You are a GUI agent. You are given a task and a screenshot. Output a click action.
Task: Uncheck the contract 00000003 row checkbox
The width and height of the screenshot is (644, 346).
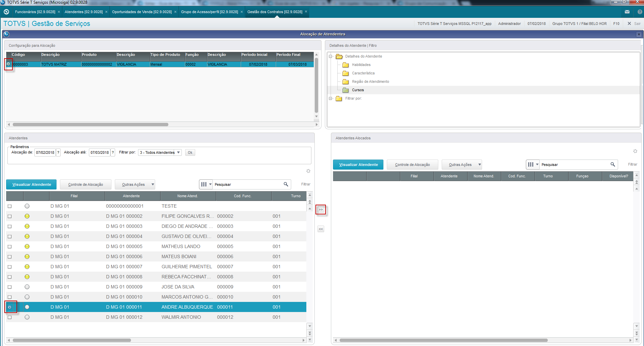8,64
